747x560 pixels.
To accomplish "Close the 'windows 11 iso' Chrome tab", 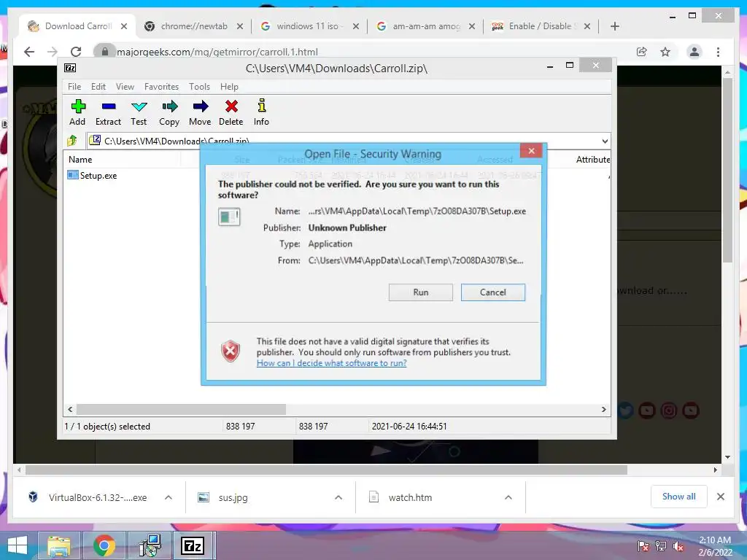I will (x=356, y=26).
